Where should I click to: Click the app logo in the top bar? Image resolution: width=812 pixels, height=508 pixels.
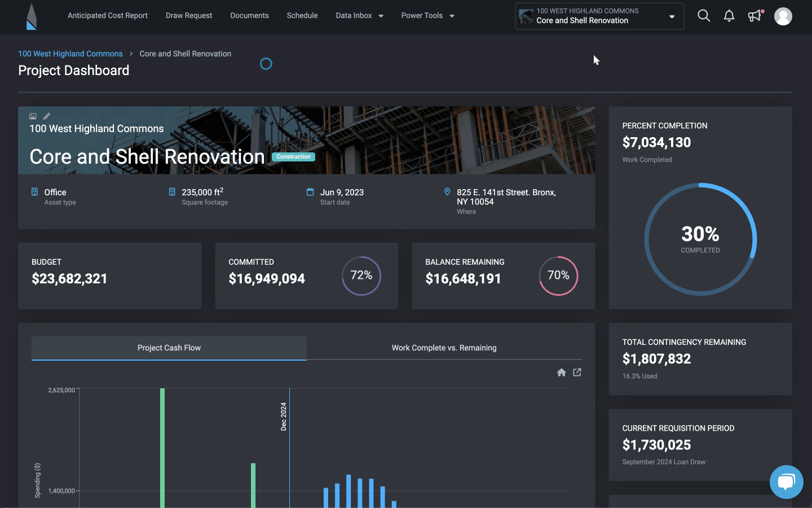pos(32,16)
